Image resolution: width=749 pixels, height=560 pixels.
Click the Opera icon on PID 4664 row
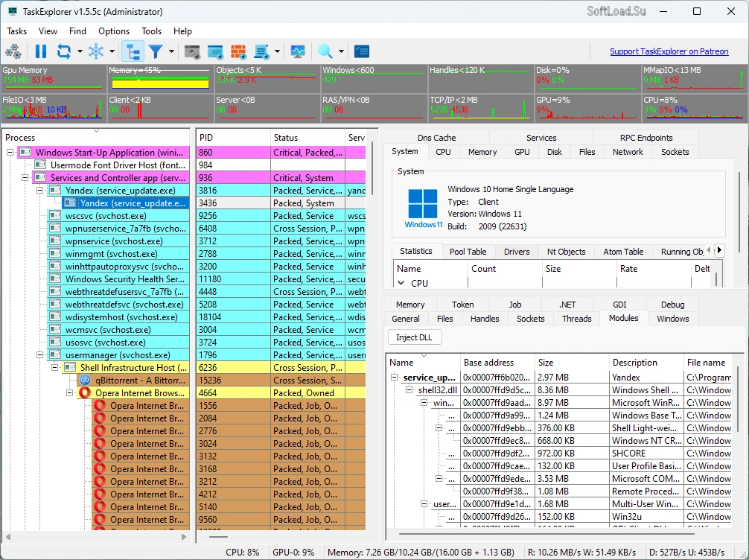85,392
